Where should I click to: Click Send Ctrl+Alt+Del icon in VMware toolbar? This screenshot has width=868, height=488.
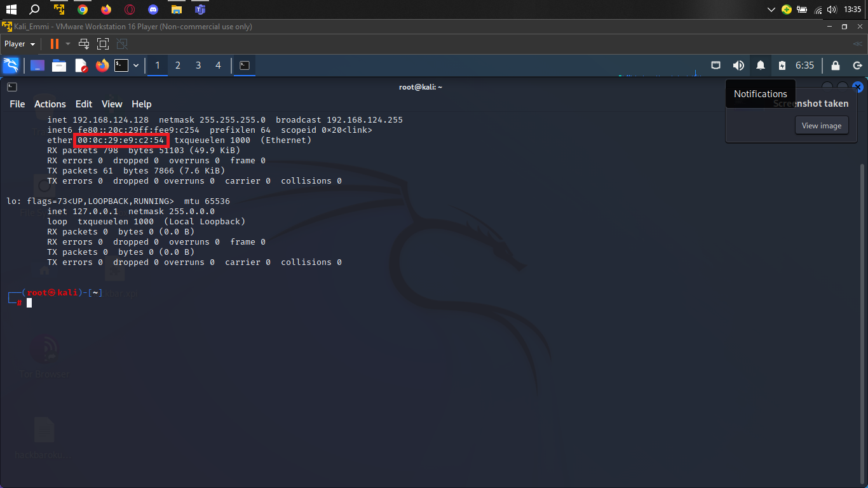pyautogui.click(x=84, y=44)
